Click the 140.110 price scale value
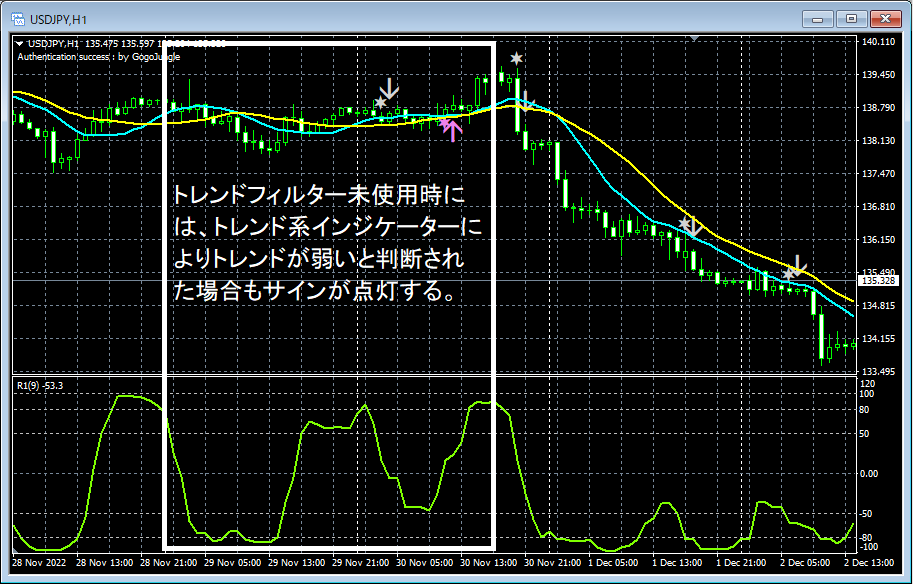Viewport: 914px width, 584px height. coord(878,42)
